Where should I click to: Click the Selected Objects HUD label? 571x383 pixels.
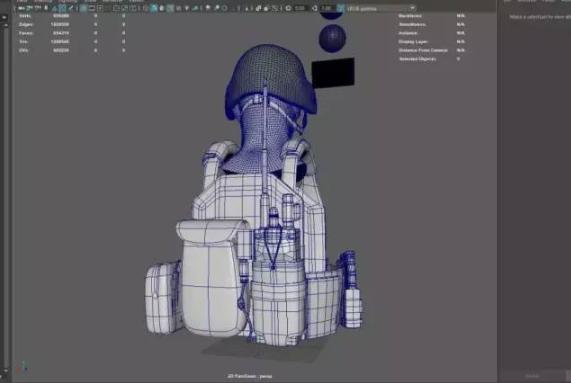tap(418, 59)
